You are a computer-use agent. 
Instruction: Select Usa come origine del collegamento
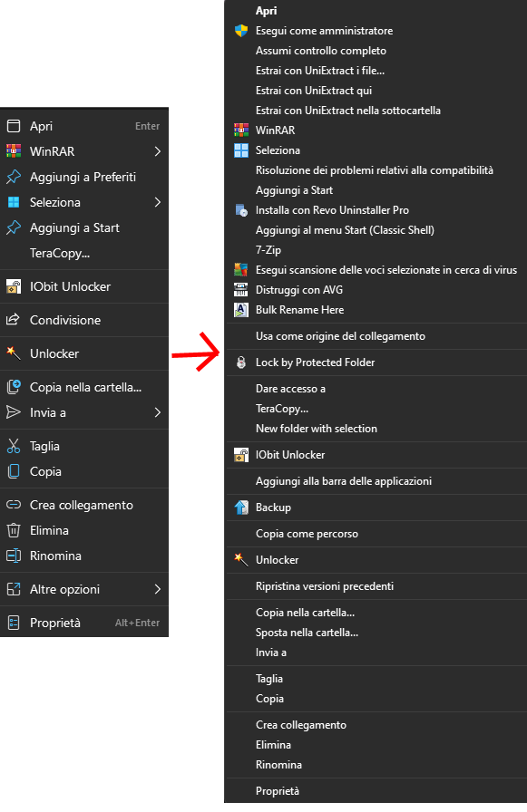(340, 336)
